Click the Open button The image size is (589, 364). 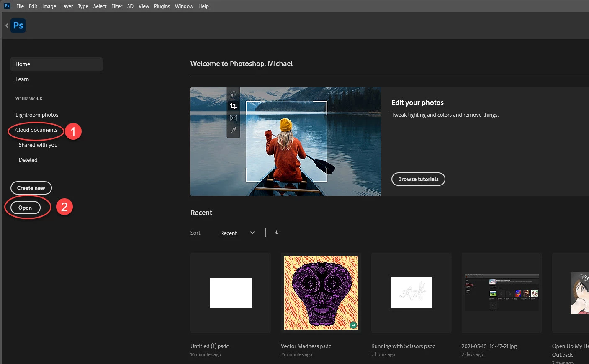(x=25, y=208)
